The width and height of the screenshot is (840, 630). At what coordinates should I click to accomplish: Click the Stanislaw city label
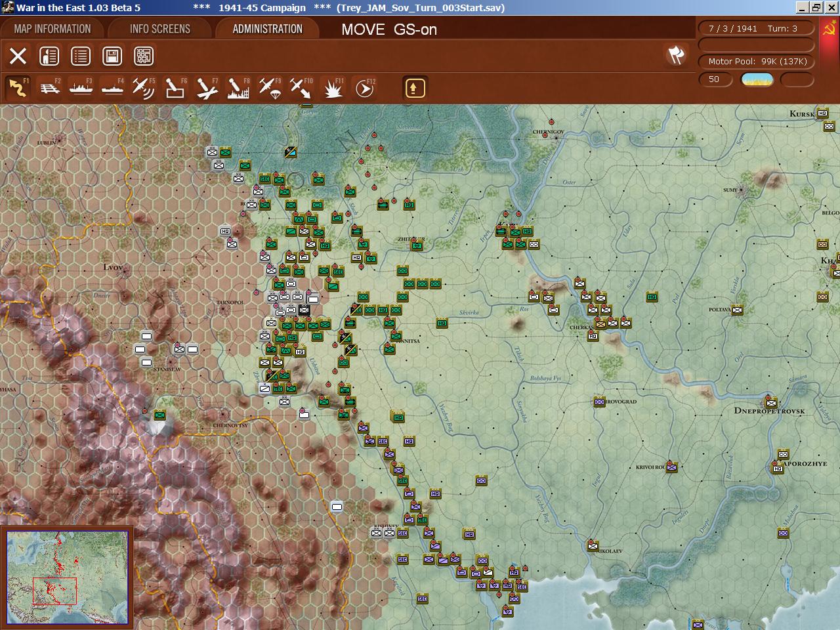click(165, 369)
